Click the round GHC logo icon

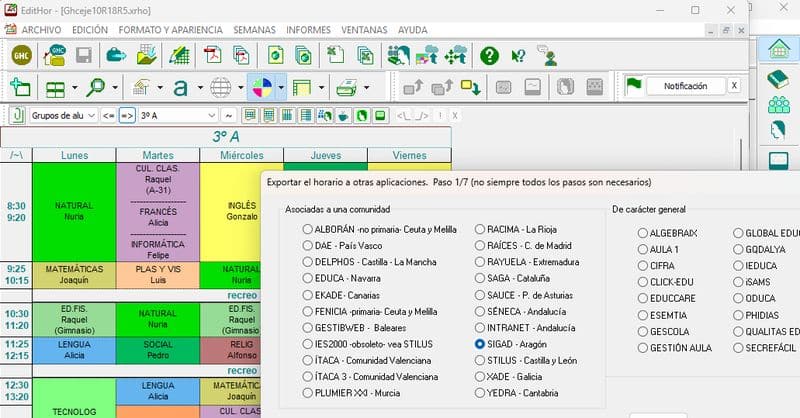[21, 55]
